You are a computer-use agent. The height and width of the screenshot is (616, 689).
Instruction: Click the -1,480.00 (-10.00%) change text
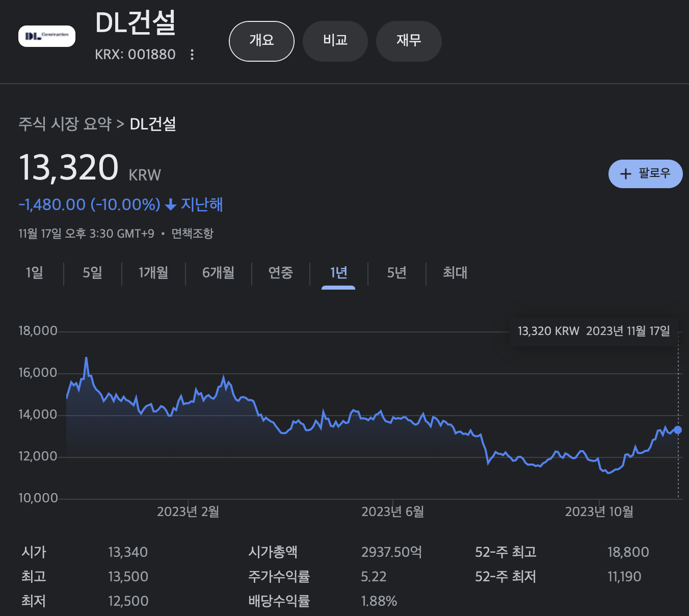[x=90, y=204]
